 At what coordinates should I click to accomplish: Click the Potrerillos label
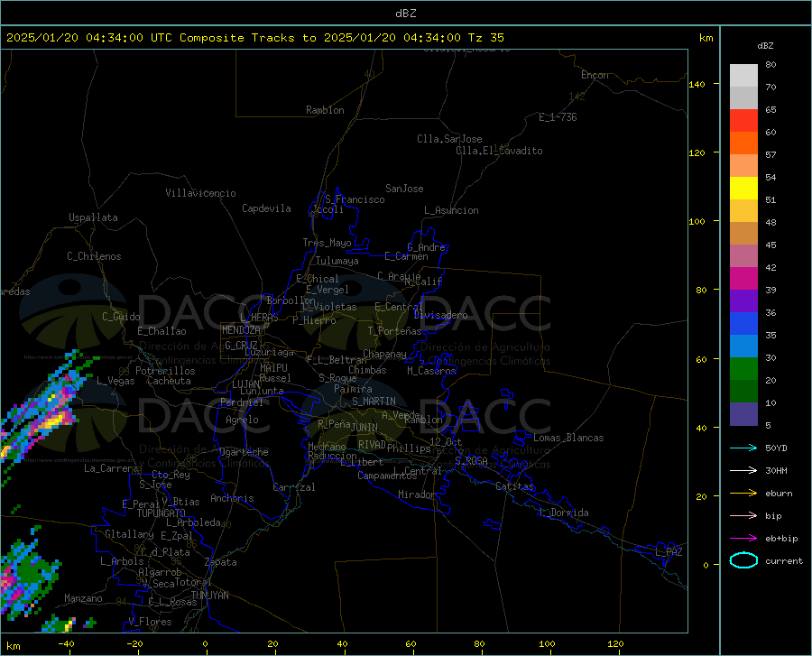tap(165, 371)
